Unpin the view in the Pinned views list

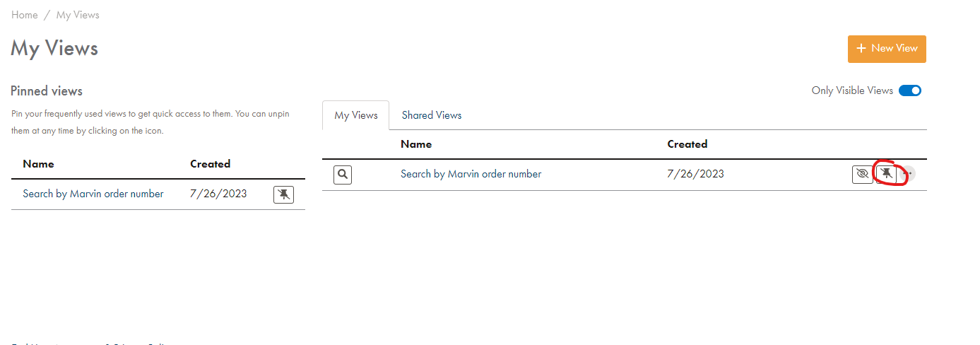coord(283,194)
